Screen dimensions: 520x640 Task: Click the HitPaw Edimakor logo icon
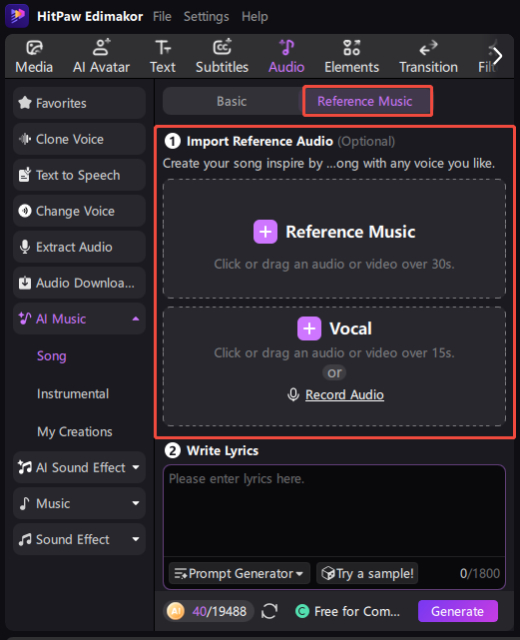click(17, 16)
